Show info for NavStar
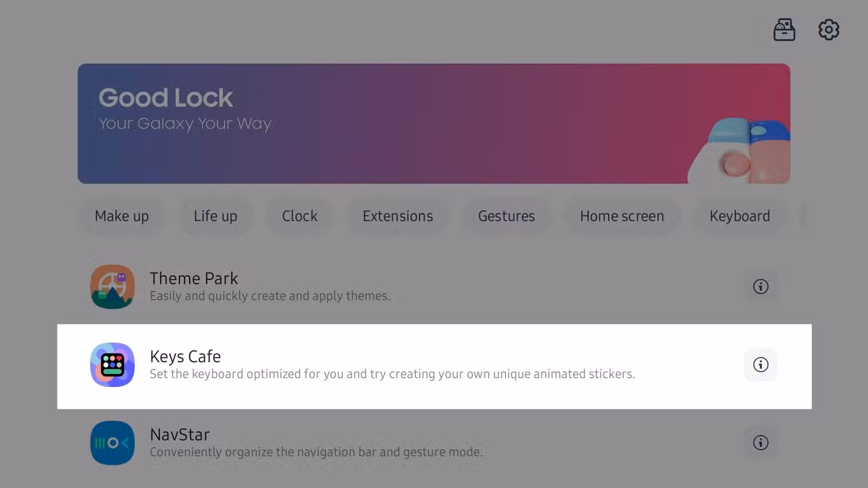Screen dimensions: 868x488 click(x=761, y=443)
